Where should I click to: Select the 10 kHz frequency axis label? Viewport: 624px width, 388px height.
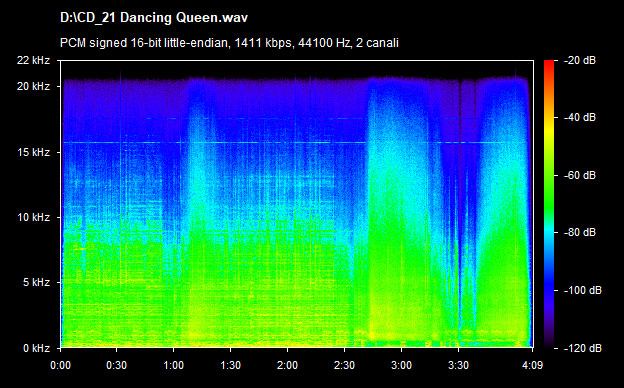pyautogui.click(x=33, y=218)
